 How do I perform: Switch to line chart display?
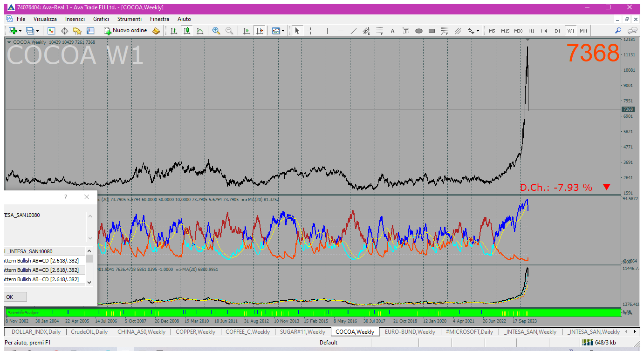[200, 31]
